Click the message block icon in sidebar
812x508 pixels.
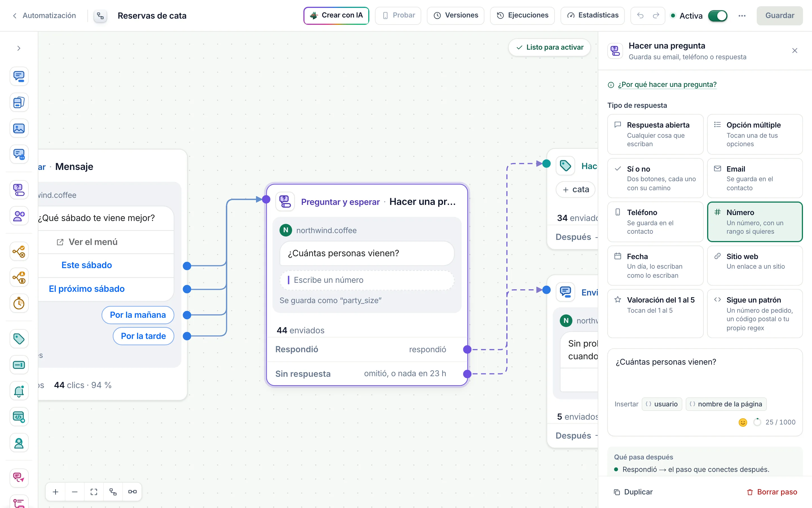tap(19, 76)
